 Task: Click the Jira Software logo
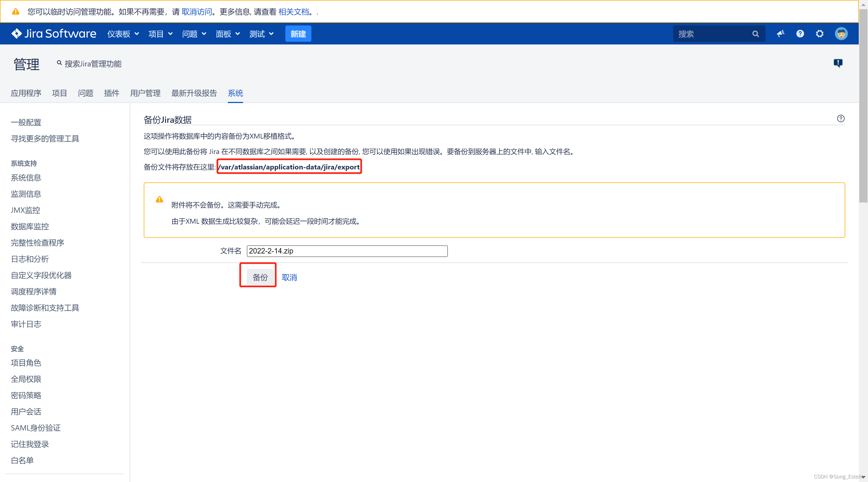coord(54,34)
